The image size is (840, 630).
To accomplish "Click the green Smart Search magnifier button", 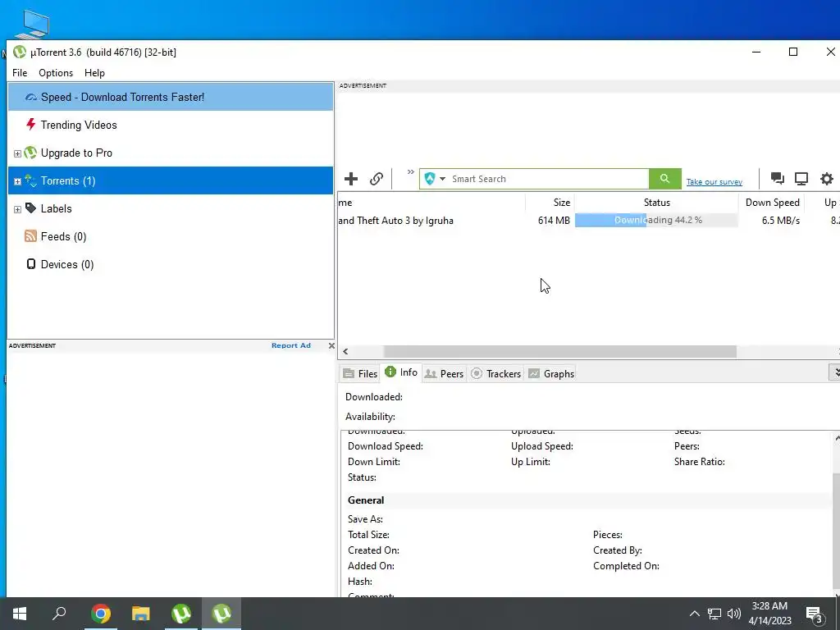I will [x=664, y=179].
